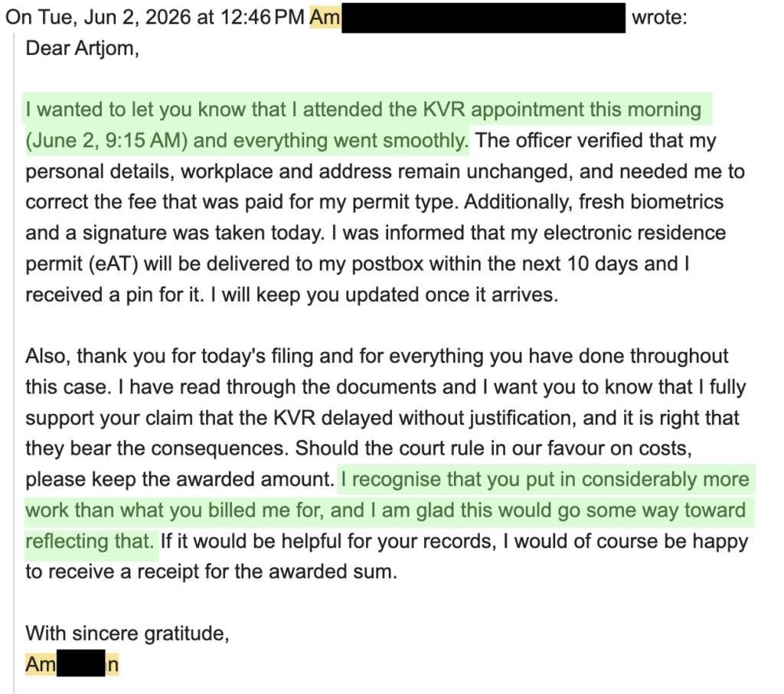The width and height of the screenshot is (784, 694).
Task: Click the "12:46 PM" timestamp in header
Action: (x=262, y=18)
